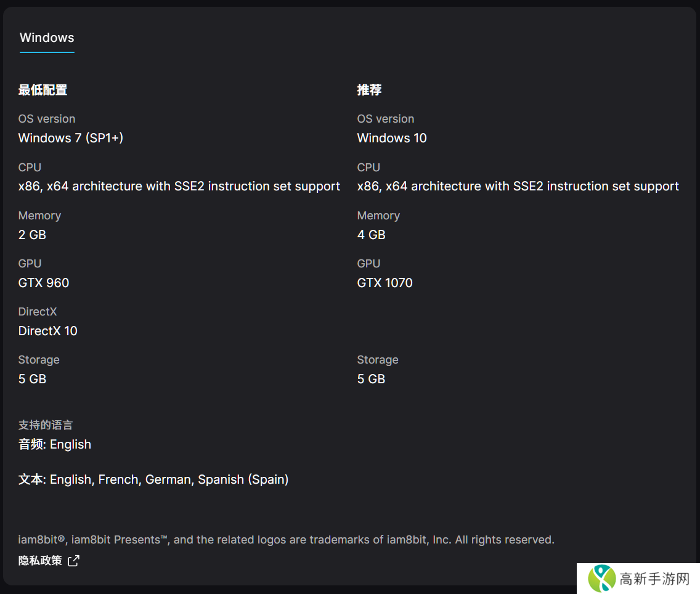Click the Windows 7 (SP1+) text
The image size is (700, 594).
tap(71, 138)
